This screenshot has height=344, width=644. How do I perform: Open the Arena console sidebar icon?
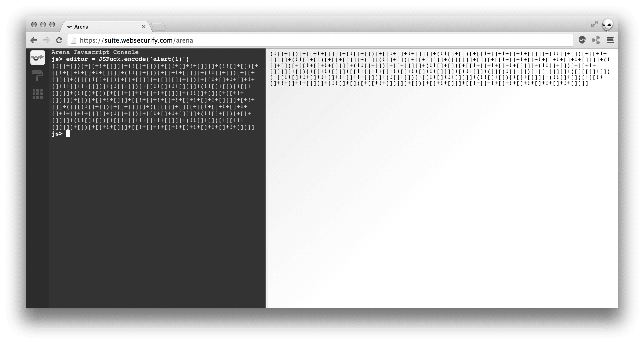[37, 58]
